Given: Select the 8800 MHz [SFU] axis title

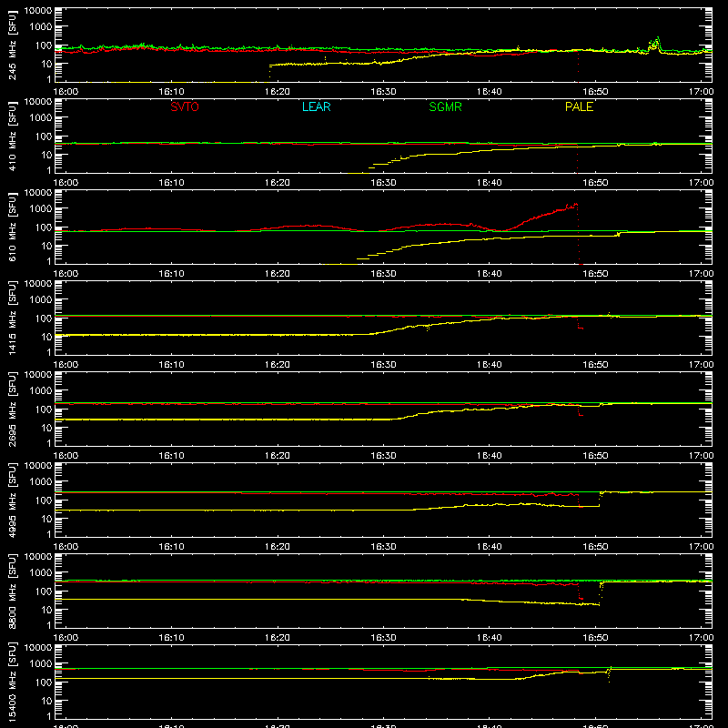Looking at the screenshot, I should tap(12, 591).
